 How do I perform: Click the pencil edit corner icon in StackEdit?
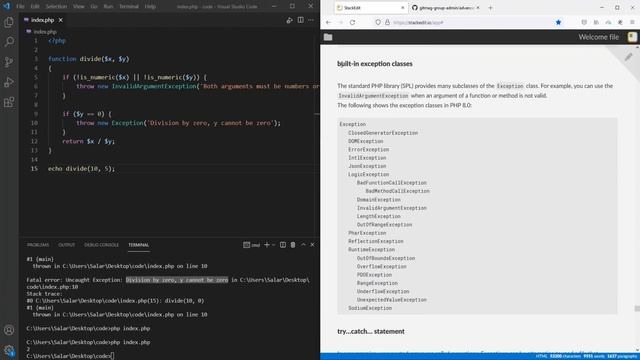click(629, 57)
